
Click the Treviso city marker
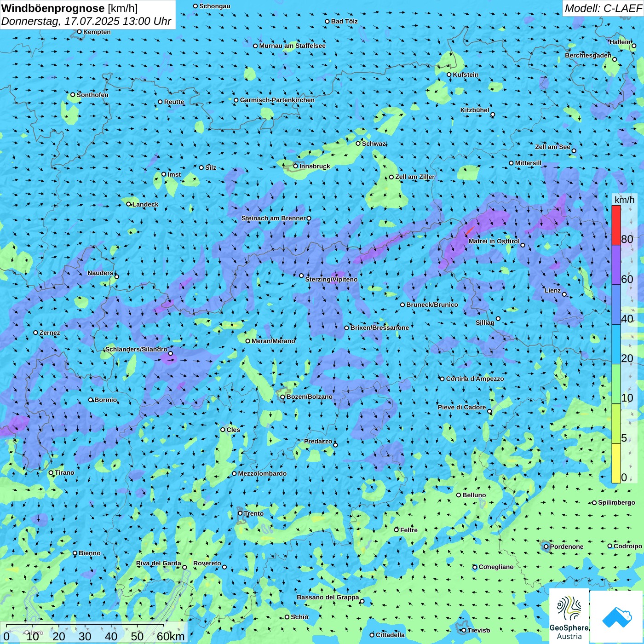464,630
